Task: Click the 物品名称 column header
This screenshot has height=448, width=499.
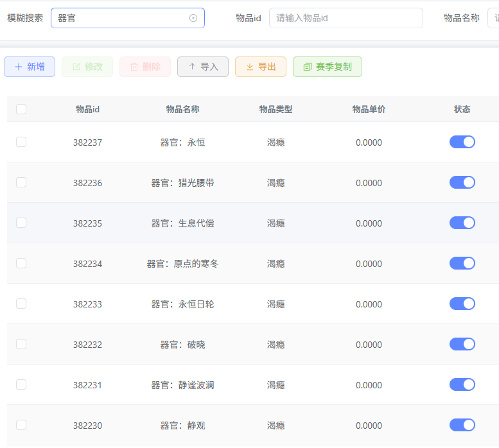Action: (x=182, y=109)
